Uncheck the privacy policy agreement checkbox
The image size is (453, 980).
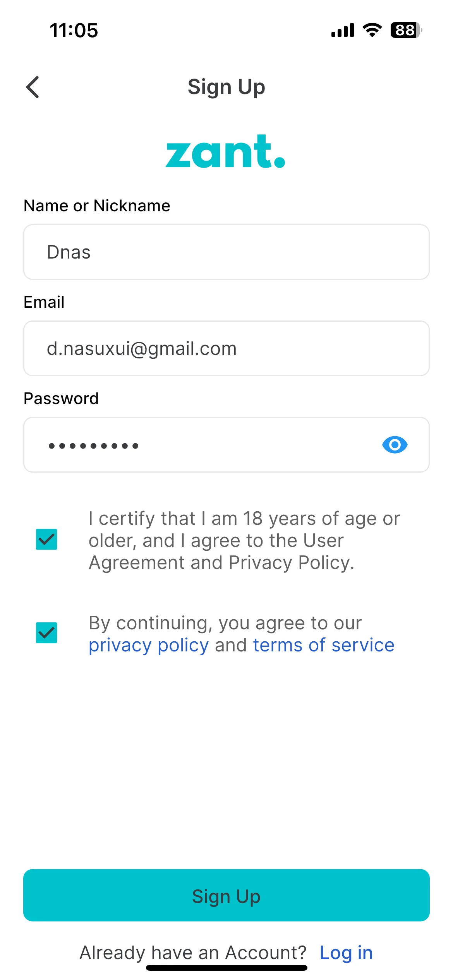pyautogui.click(x=46, y=633)
